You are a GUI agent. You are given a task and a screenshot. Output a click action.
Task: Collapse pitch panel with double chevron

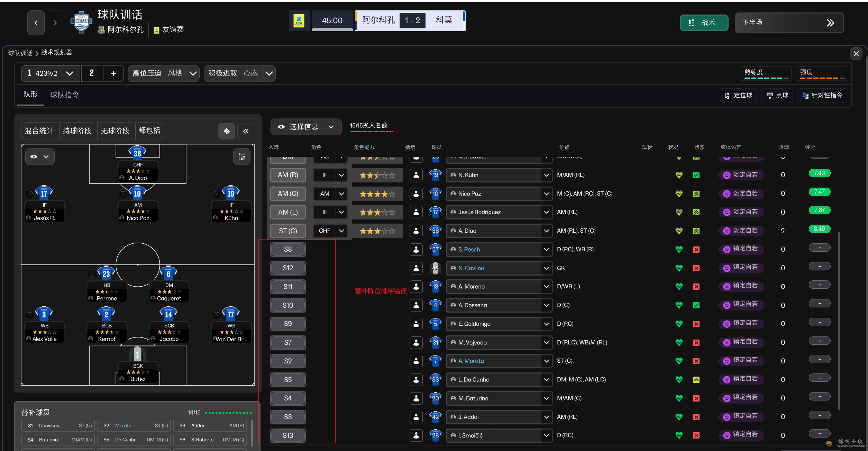[246, 131]
